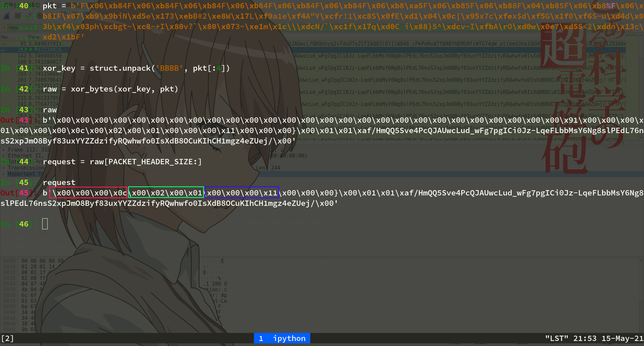Click the 'Len: 244' text in packet details
644x346 pixels.
pyautogui.click(x=268, y=168)
